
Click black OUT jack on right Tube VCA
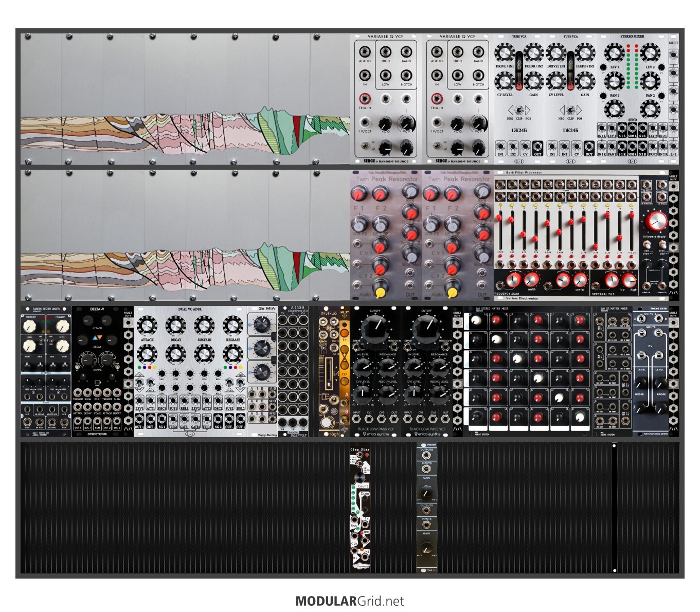(x=589, y=147)
